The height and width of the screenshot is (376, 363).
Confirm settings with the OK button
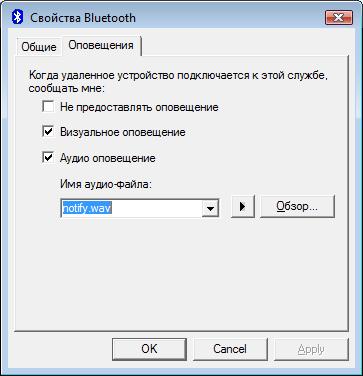[149, 349]
